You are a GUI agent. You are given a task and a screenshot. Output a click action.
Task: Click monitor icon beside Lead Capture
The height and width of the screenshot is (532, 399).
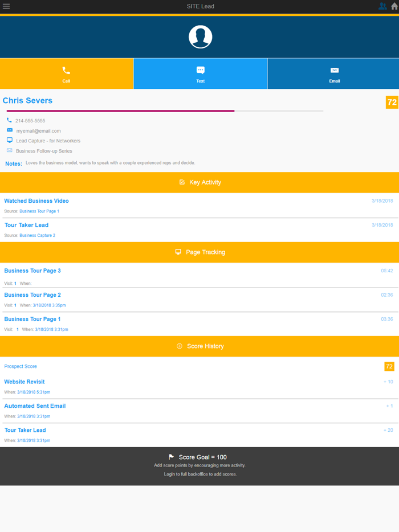tap(10, 140)
